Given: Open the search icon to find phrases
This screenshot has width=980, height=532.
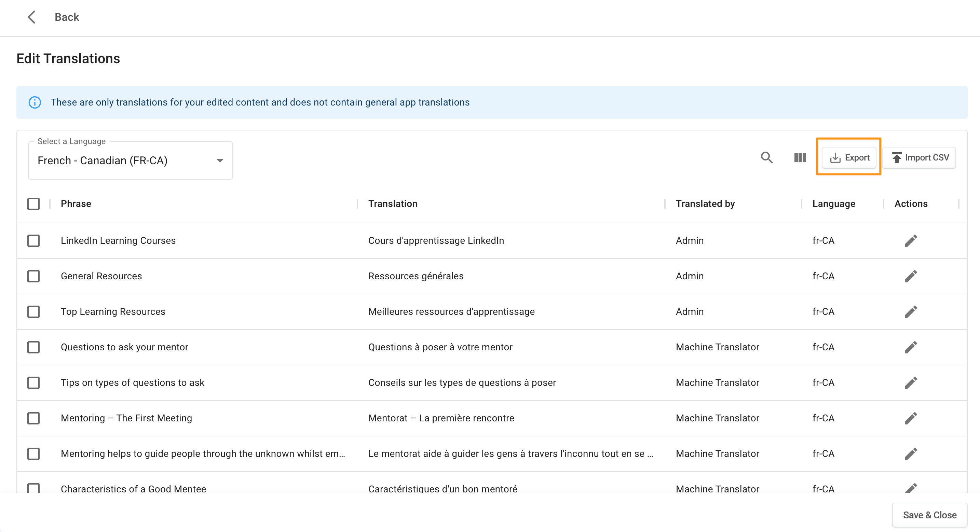Looking at the screenshot, I should pyautogui.click(x=767, y=157).
